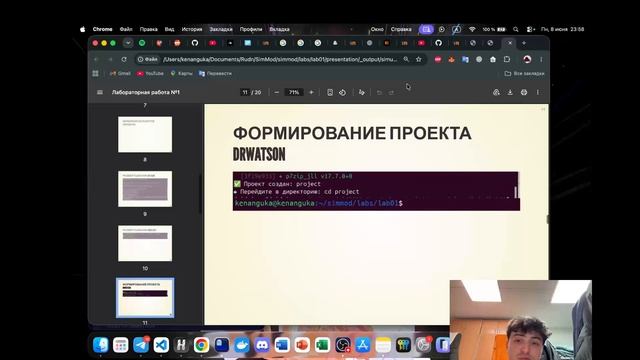Open the Перевести bookmark
This screenshot has height=360, width=640.
215,73
